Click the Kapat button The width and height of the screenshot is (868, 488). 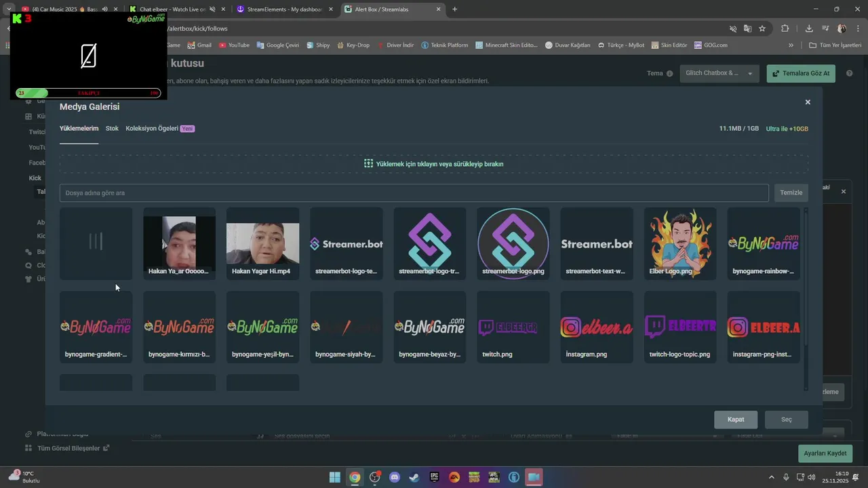click(x=736, y=420)
